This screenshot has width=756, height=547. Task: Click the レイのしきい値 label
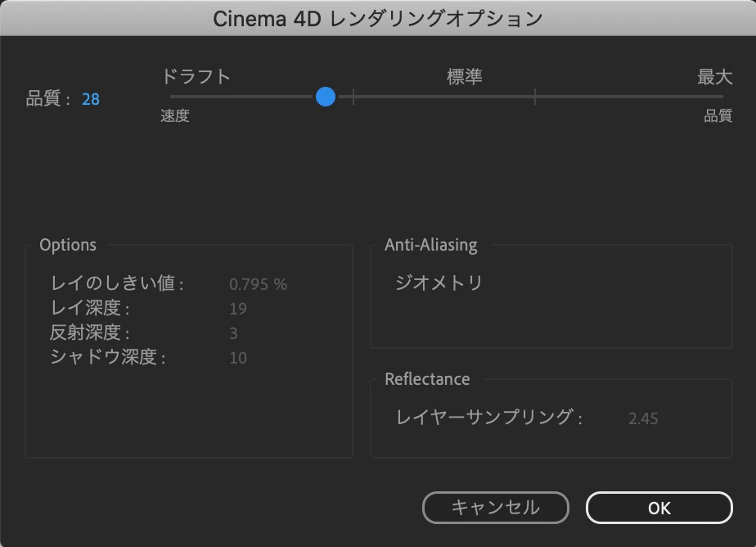click(117, 283)
